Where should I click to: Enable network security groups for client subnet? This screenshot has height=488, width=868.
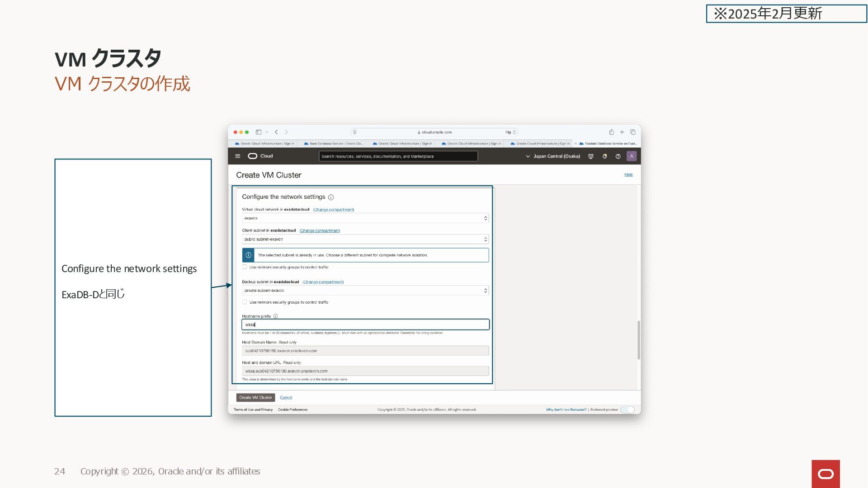point(245,267)
